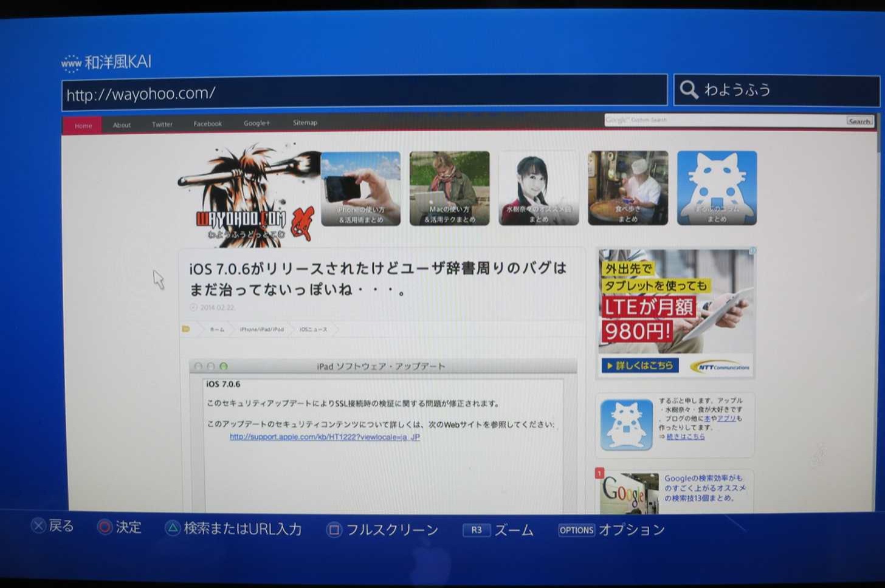Click the OPTIONS オプション control
The height and width of the screenshot is (588, 885).
tap(611, 530)
